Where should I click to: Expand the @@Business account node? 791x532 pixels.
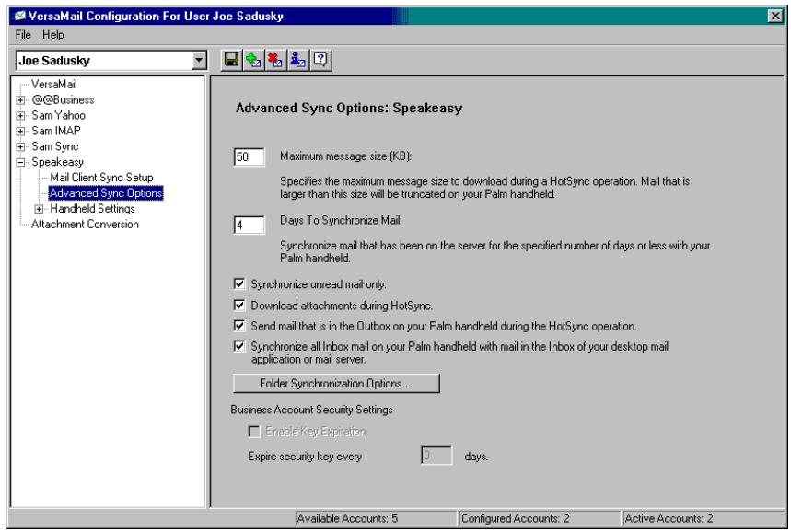pos(20,99)
